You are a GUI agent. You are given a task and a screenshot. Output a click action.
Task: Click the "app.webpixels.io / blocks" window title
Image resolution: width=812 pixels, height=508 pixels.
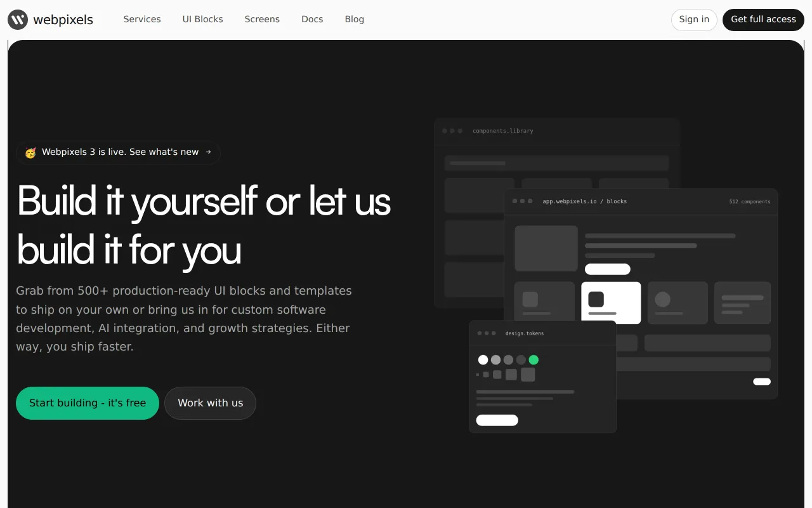[585, 201]
